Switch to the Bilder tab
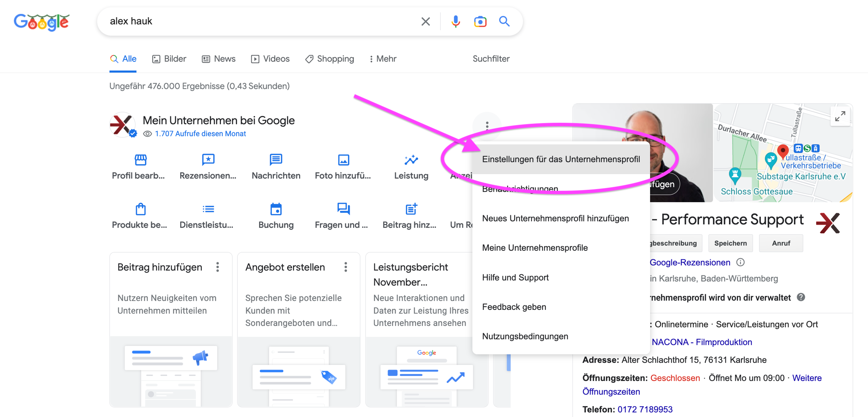This screenshot has width=868, height=417. [169, 59]
